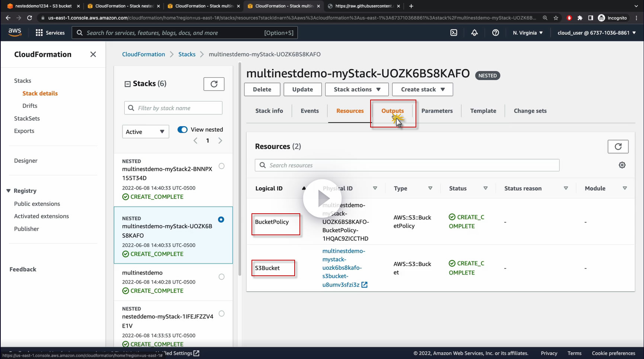Go to previous stacks page
This screenshot has height=359, width=644.
(x=195, y=140)
